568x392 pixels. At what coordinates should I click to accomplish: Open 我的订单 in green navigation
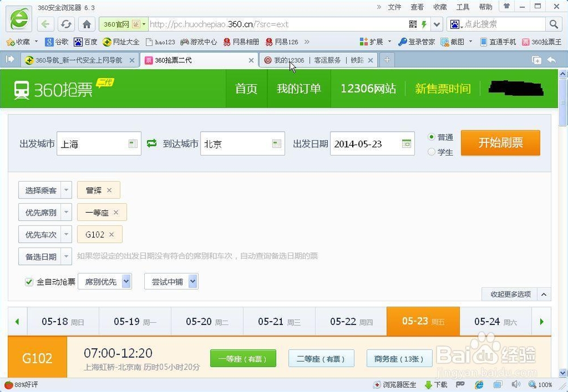click(x=299, y=88)
